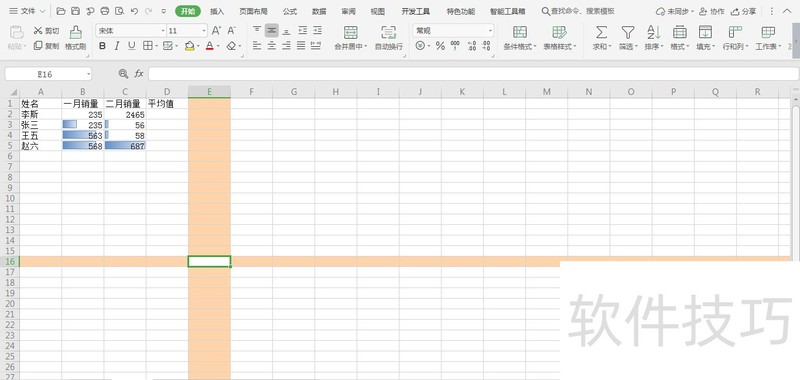This screenshot has height=380, width=800.
Task: Open the 文件 menu
Action: coord(27,11)
